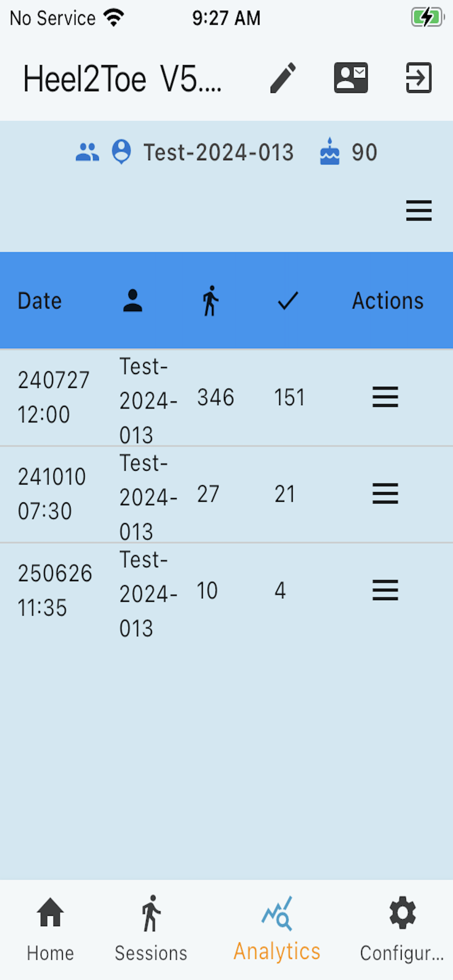Open actions menu for 250626 session
453x980 pixels.
385,590
